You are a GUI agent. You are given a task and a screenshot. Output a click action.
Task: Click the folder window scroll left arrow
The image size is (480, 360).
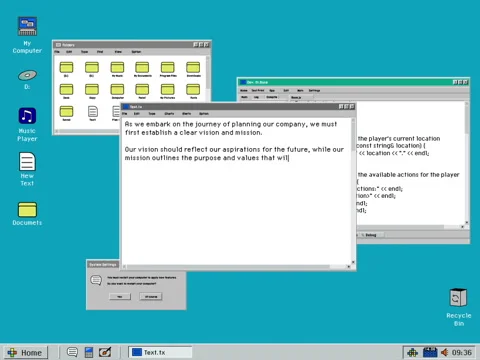[x=57, y=131]
